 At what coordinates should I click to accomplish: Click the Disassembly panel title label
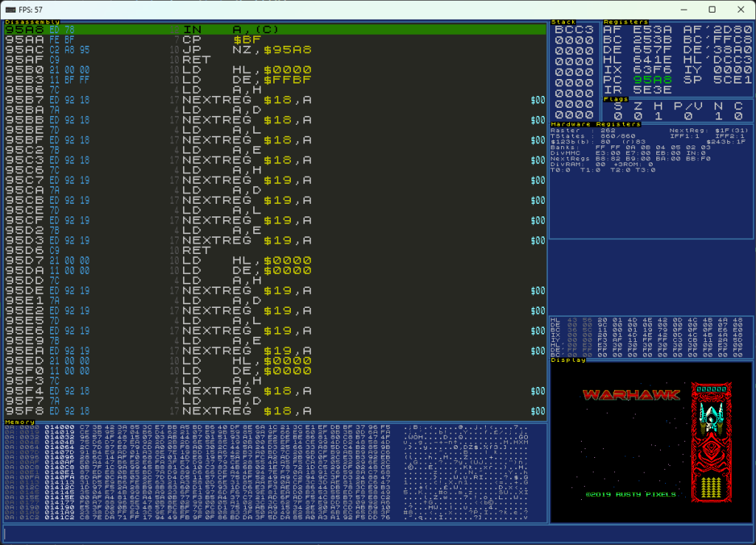(x=32, y=22)
